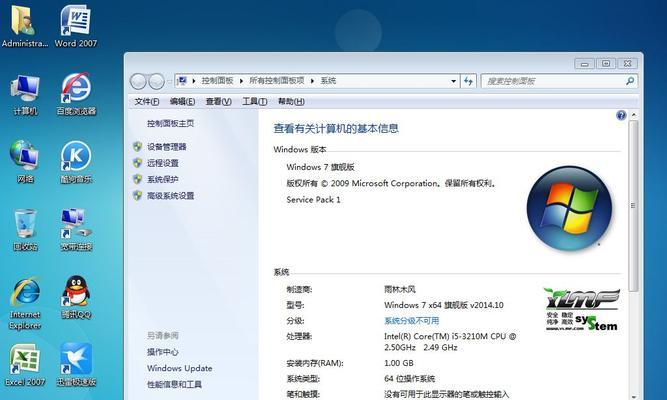Viewport: 667px width, 400px height.
Task: Click the forward navigation arrow button
Action: pyautogui.click(x=156, y=81)
